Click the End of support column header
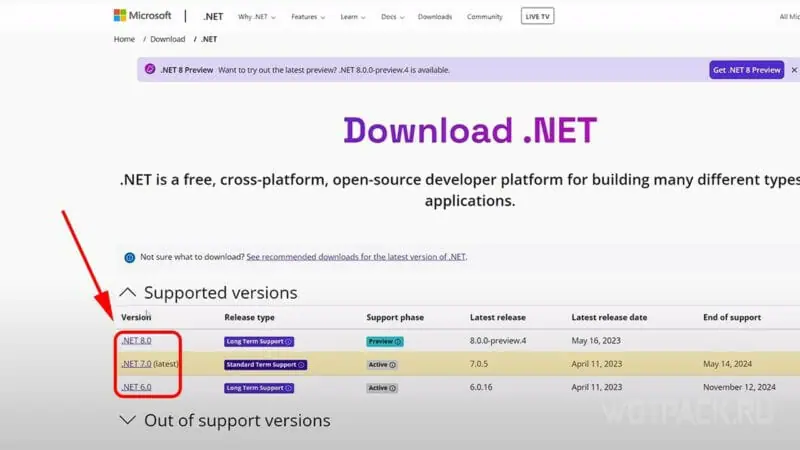Viewport: 800px width, 450px height. [732, 317]
